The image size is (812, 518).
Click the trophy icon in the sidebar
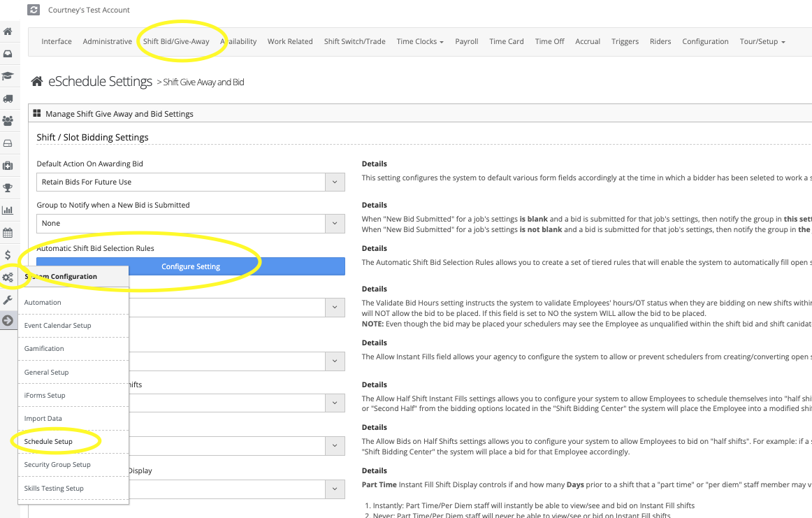pyautogui.click(x=8, y=187)
